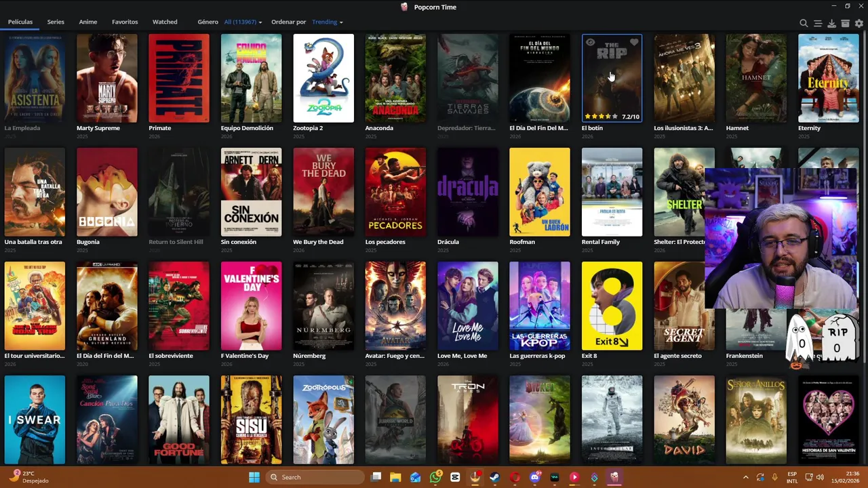Screen dimensions: 868x488
Task: Select the David poster
Action: pos(684,420)
